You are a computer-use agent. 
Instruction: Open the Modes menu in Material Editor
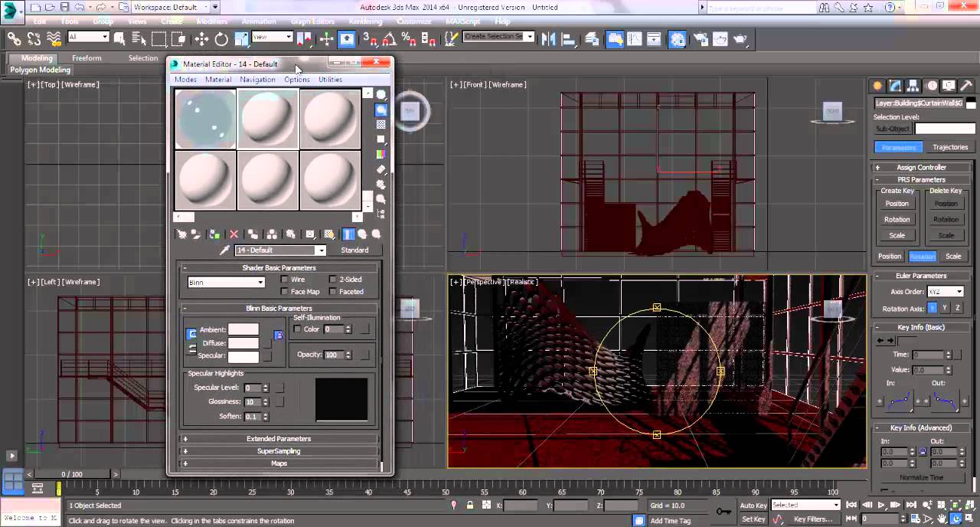click(185, 80)
